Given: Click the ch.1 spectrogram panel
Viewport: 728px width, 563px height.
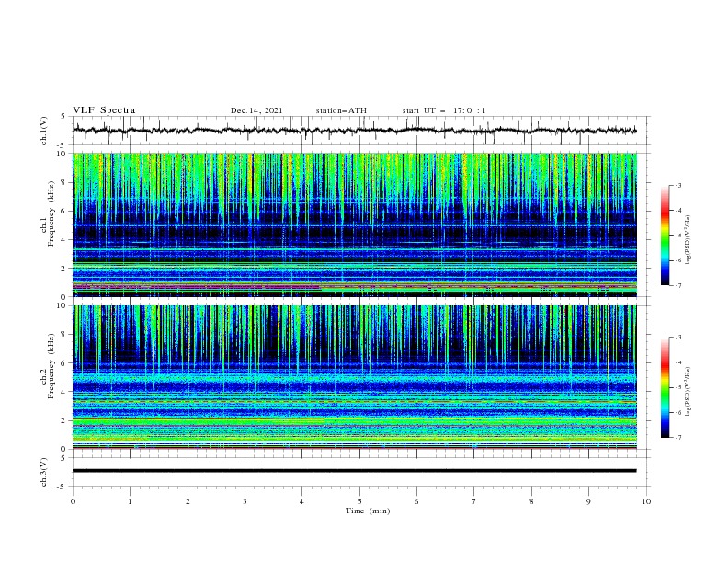Looking at the screenshot, I should pyautogui.click(x=354, y=224).
